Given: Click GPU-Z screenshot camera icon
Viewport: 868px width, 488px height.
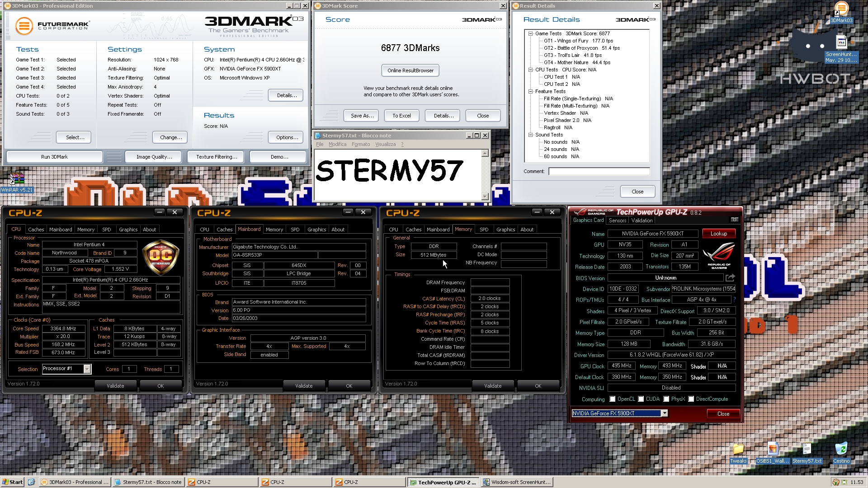Looking at the screenshot, I should [x=735, y=220].
